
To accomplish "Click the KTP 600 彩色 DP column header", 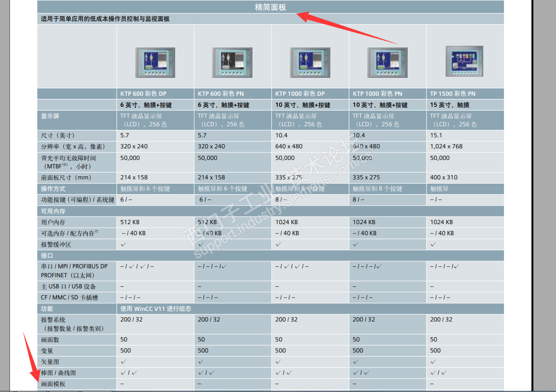I will point(143,94).
